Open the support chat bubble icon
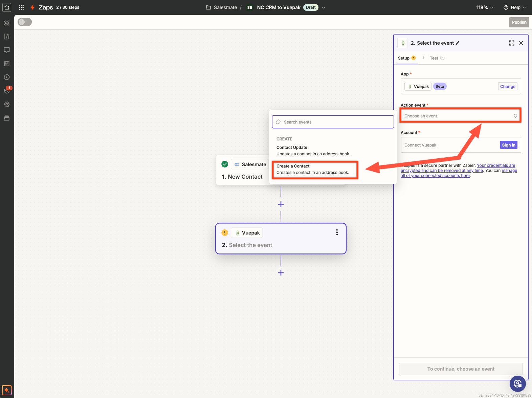Image resolution: width=532 pixels, height=398 pixels. 517,383
